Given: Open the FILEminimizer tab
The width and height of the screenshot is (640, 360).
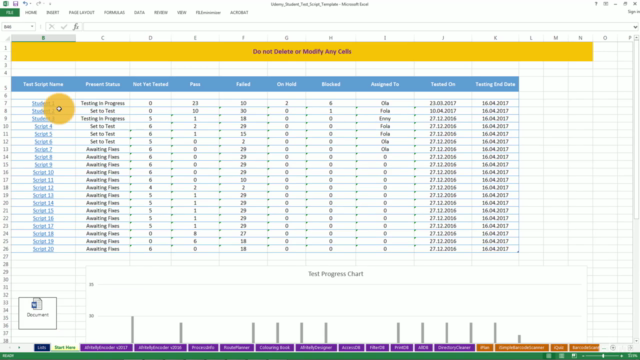Looking at the screenshot, I should point(208,13).
